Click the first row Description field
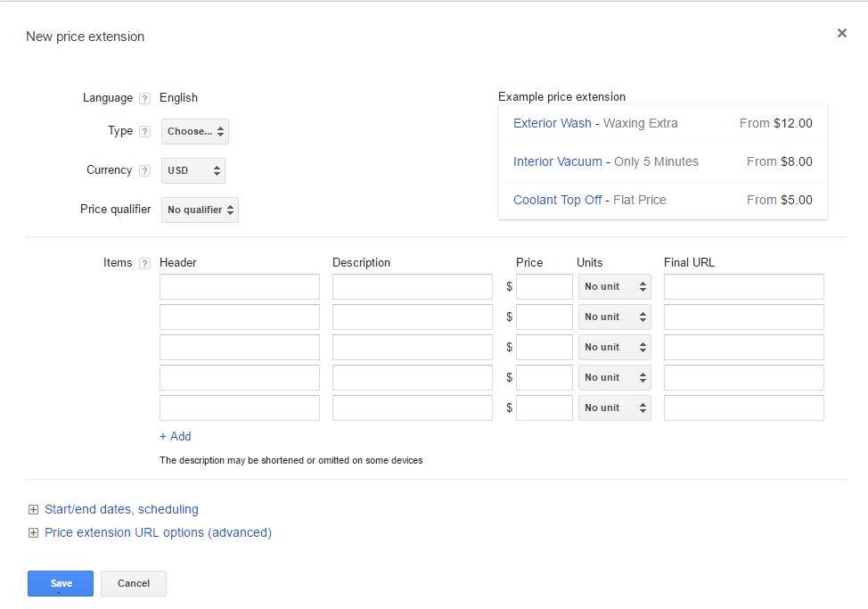 (413, 287)
